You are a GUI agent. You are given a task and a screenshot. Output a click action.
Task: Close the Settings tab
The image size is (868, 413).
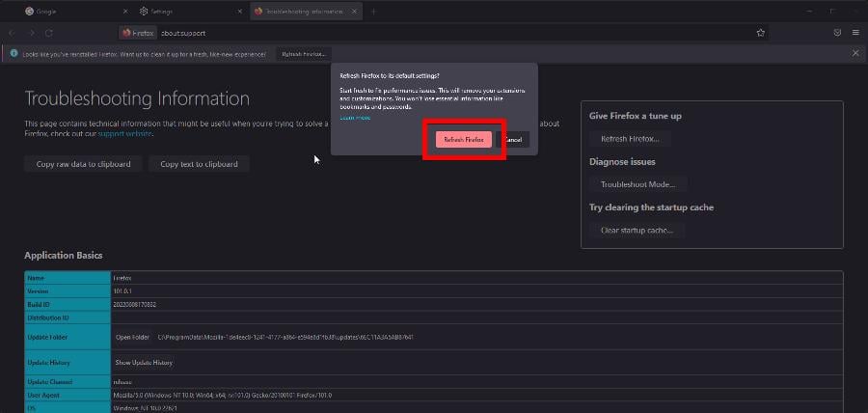[x=240, y=11]
